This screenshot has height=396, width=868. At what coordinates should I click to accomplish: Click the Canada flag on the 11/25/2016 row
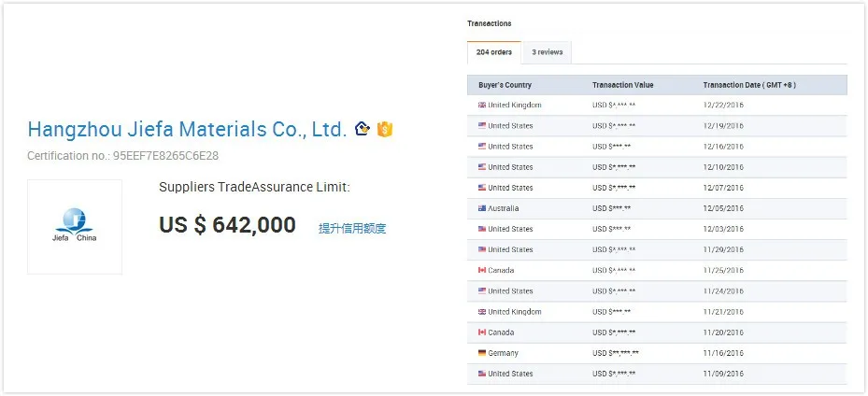[482, 271]
